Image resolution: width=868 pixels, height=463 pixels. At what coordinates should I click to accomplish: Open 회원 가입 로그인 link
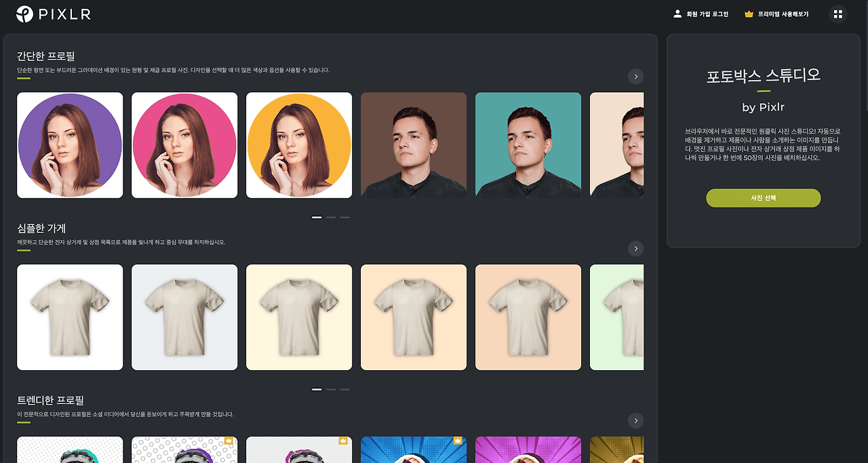[x=707, y=14]
